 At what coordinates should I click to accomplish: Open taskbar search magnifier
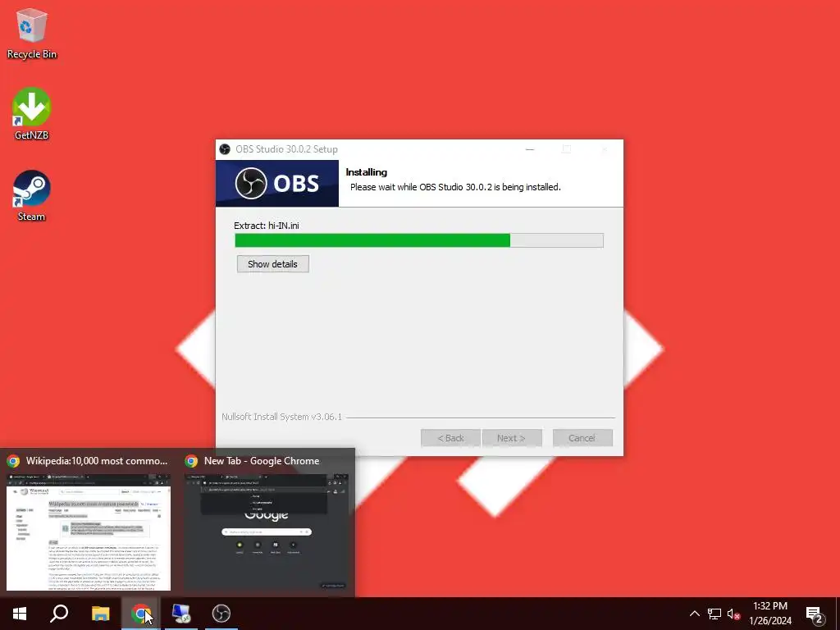59,614
